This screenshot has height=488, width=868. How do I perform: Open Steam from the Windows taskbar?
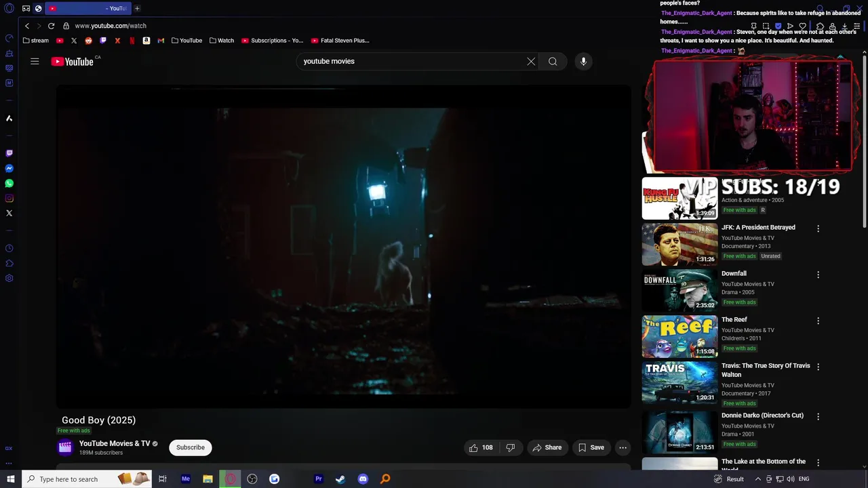(x=340, y=479)
